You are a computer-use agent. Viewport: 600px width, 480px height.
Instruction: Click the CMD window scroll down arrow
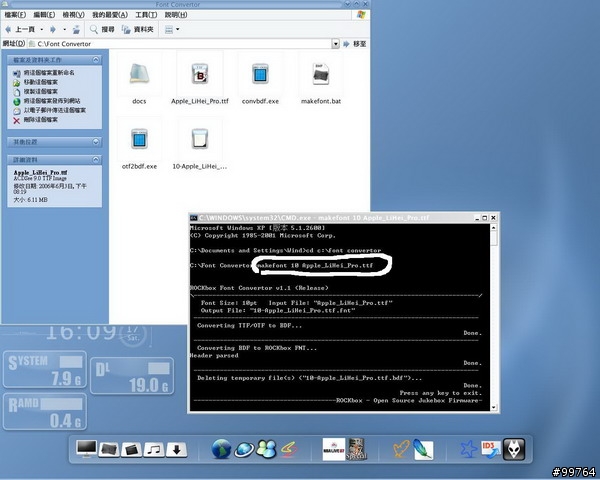click(494, 407)
